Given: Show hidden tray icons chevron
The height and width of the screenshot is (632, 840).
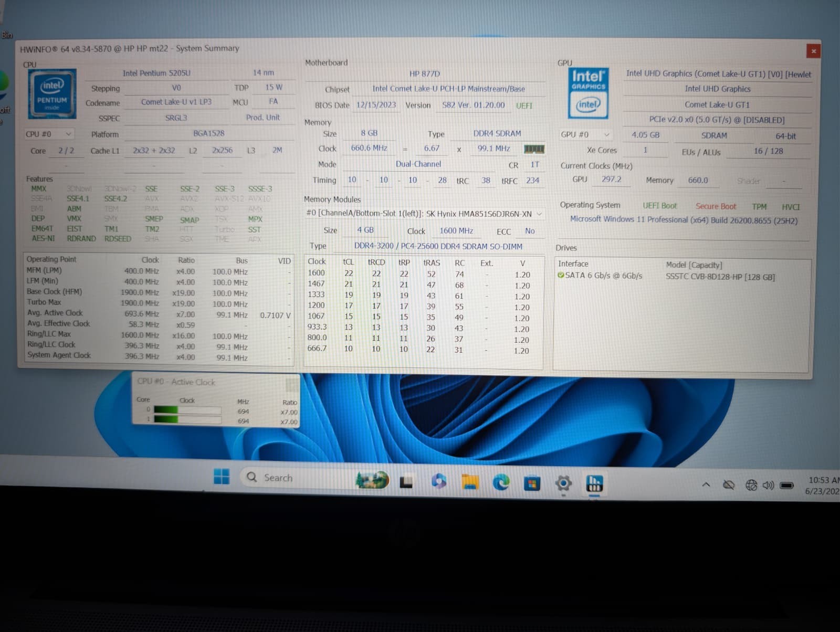Looking at the screenshot, I should click(x=706, y=484).
